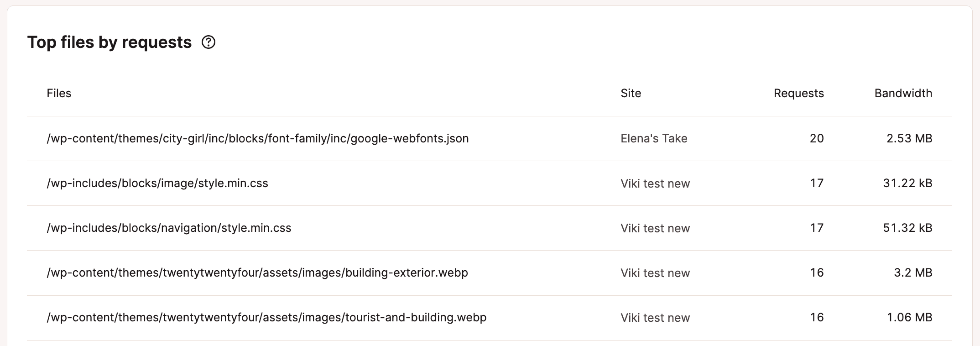Click the Requests column header

pyautogui.click(x=799, y=93)
